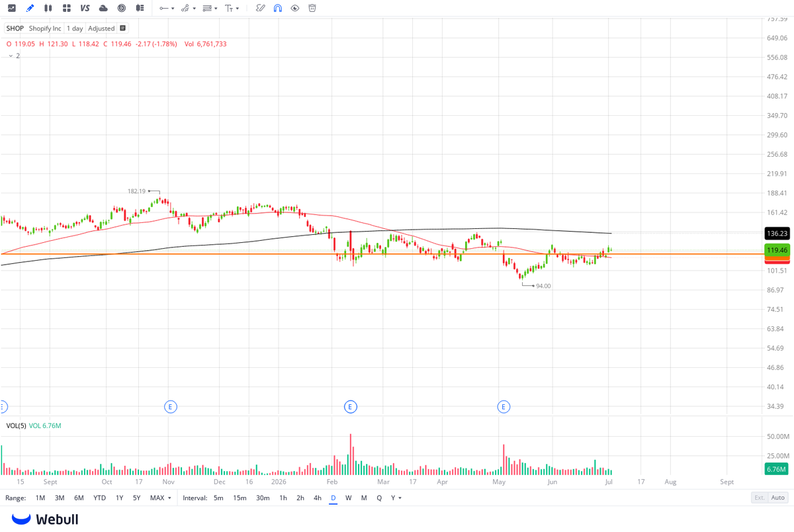Toggle drawings visibility eye icon
Viewport: 794px width, 532px height.
295,8
